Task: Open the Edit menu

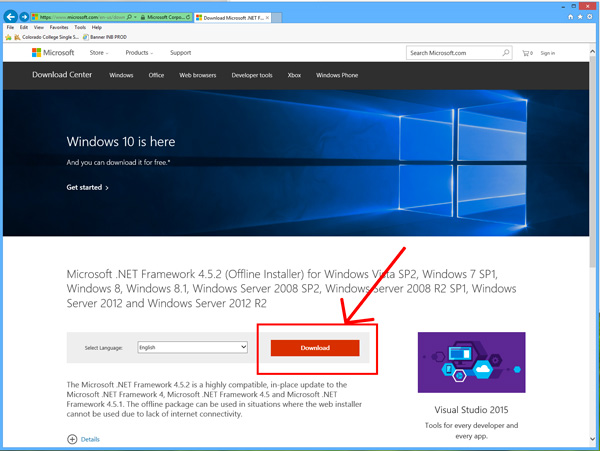Action: [x=24, y=27]
